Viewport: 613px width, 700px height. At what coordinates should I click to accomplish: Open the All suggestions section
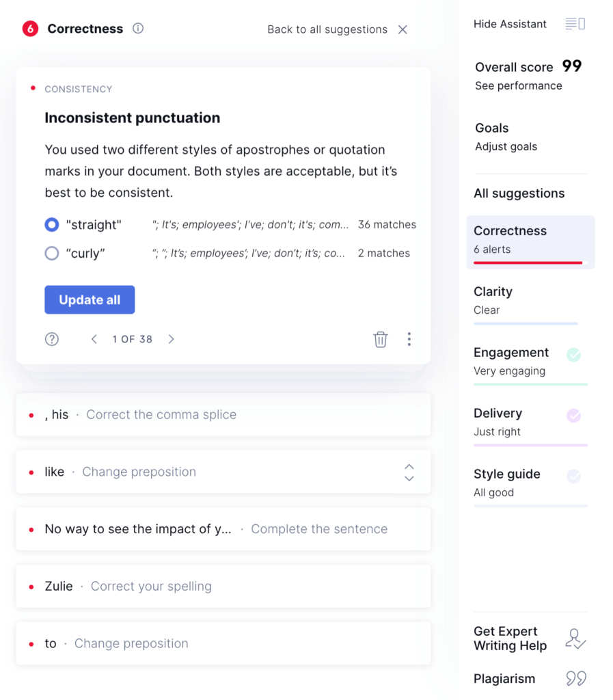coord(519,193)
